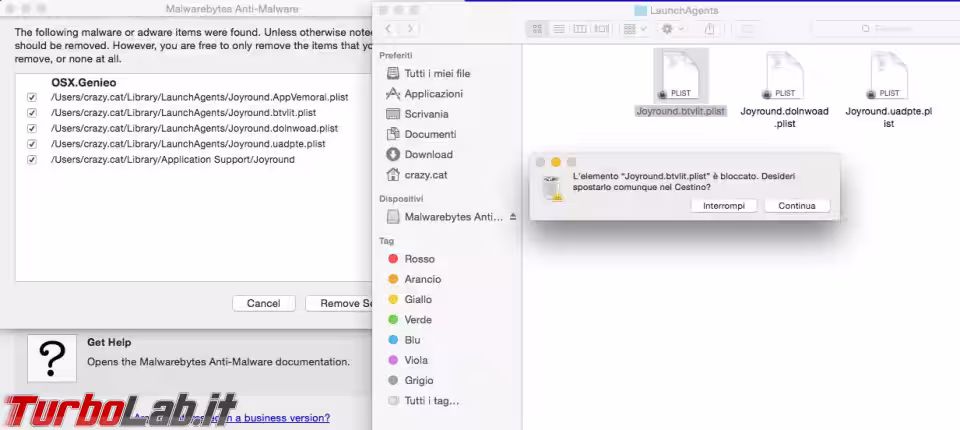The image size is (960, 430).
Task: Open the Finder action gear menu
Action: click(672, 29)
